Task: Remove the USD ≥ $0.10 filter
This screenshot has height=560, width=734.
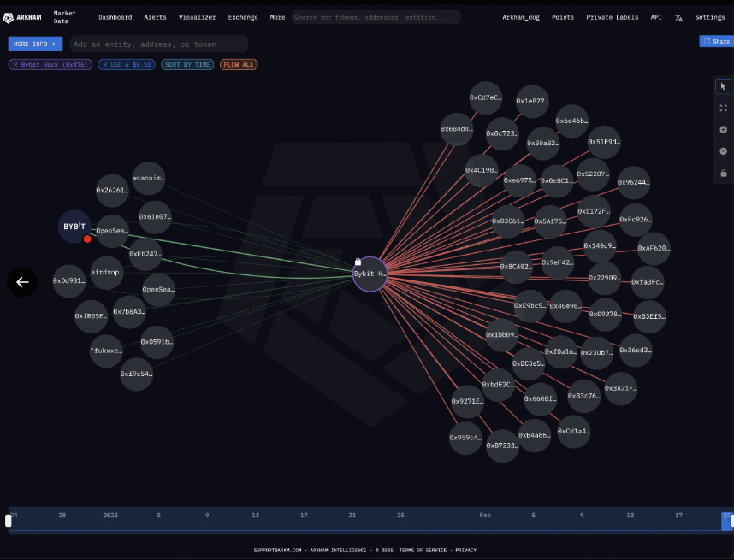Action: (x=104, y=65)
